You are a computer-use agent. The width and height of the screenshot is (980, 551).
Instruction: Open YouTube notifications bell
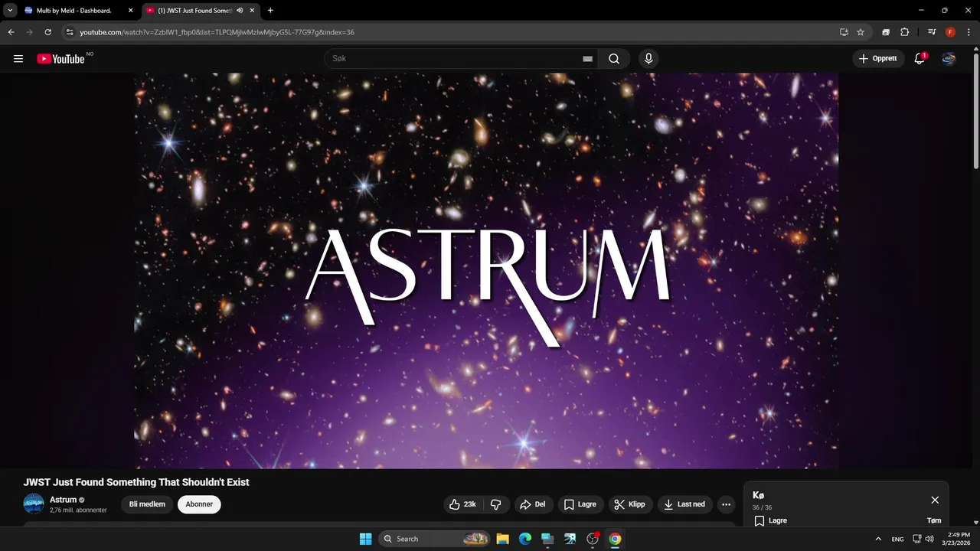click(920, 58)
